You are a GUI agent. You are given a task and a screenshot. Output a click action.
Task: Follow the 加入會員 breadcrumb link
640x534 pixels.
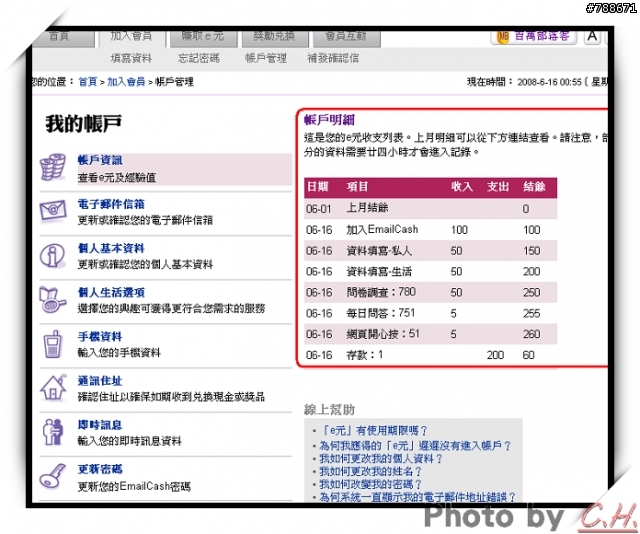tap(126, 82)
